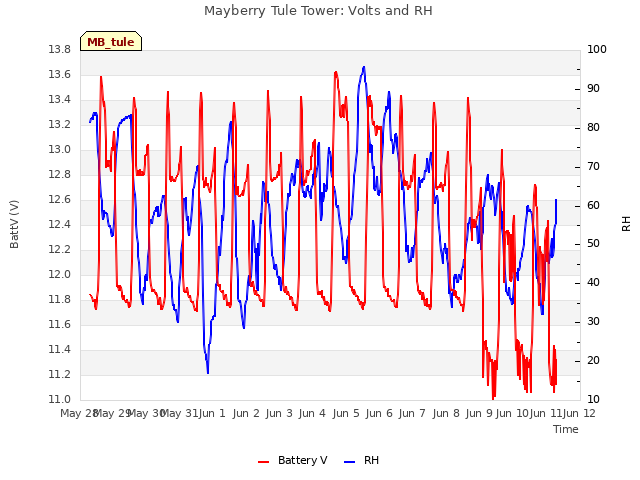Click the RH minimum dip near Jun 1
This screenshot has height=480, width=640.
(208, 372)
